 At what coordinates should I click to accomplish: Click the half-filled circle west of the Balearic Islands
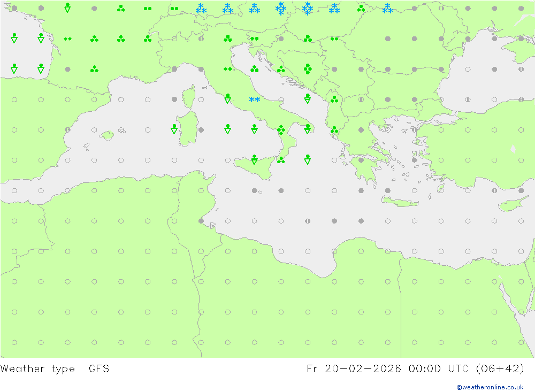click(67, 130)
